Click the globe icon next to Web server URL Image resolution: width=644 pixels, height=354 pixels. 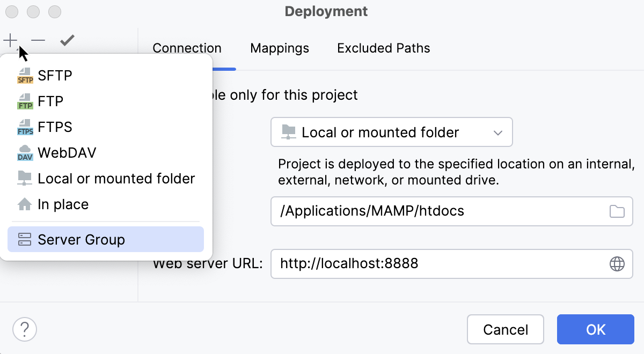618,263
